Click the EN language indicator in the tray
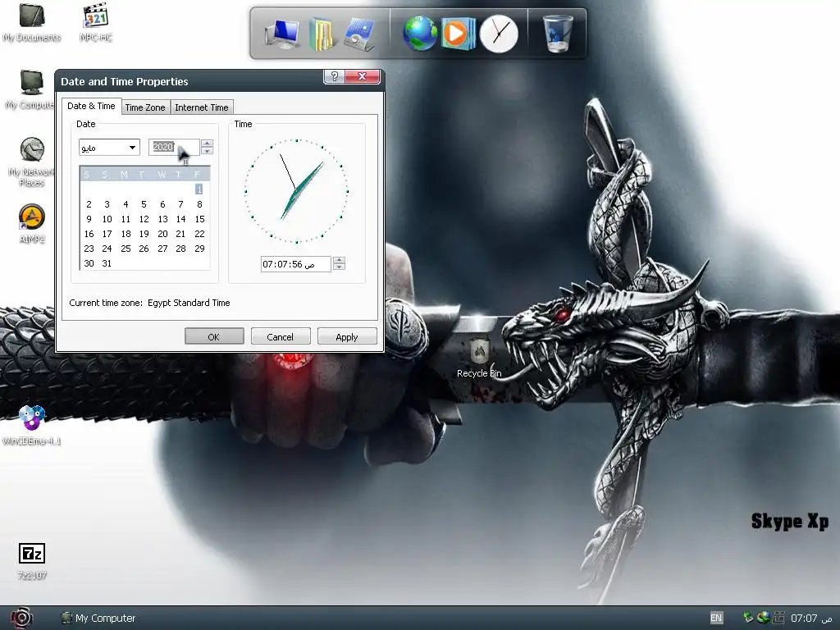The height and width of the screenshot is (630, 840). (715, 618)
